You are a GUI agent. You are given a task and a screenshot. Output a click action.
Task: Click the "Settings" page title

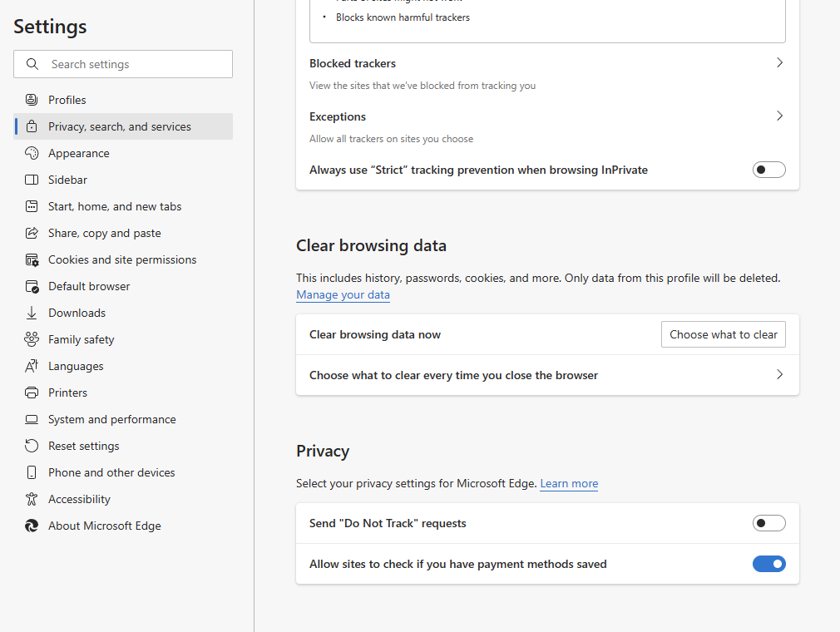pyautogui.click(x=50, y=27)
